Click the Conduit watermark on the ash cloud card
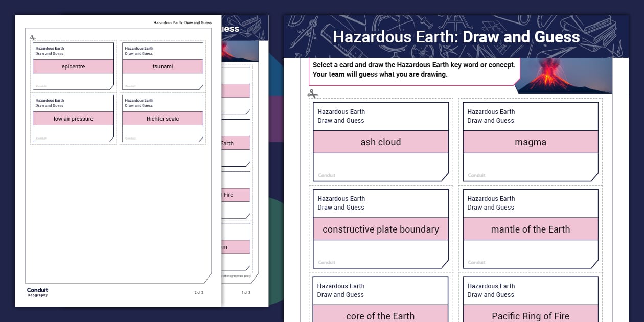644x322 pixels. (x=327, y=175)
